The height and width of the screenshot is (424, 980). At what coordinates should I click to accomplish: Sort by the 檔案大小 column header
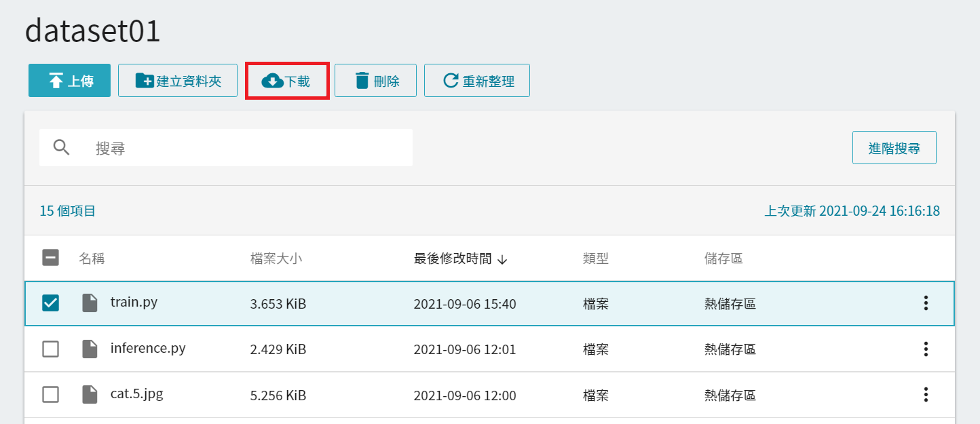tap(276, 258)
